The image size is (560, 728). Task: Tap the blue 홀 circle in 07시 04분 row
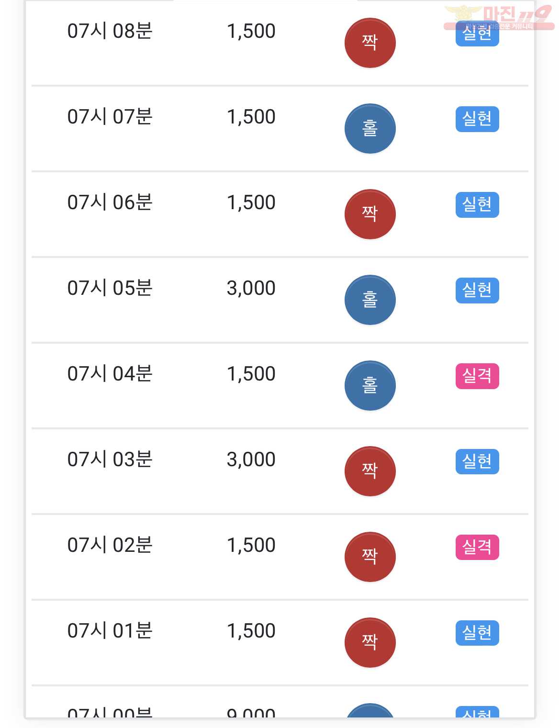tap(370, 385)
